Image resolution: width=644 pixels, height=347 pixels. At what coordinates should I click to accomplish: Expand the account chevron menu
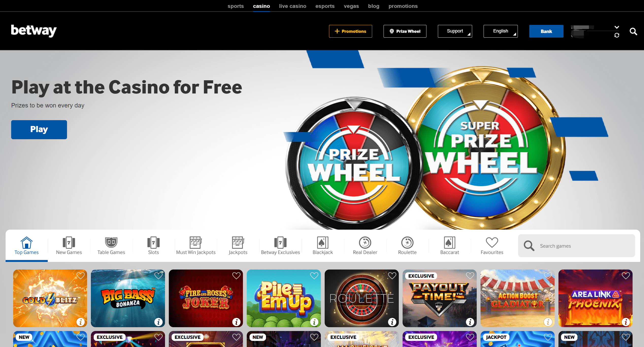pyautogui.click(x=617, y=27)
